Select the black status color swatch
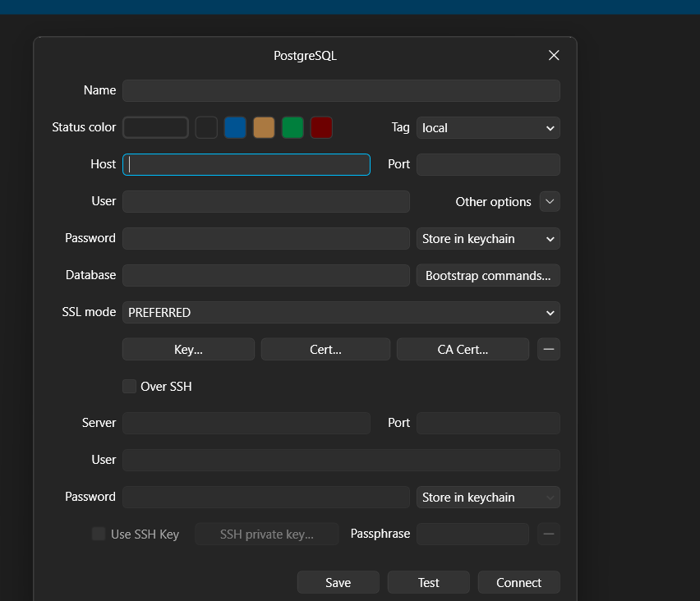 coord(206,127)
